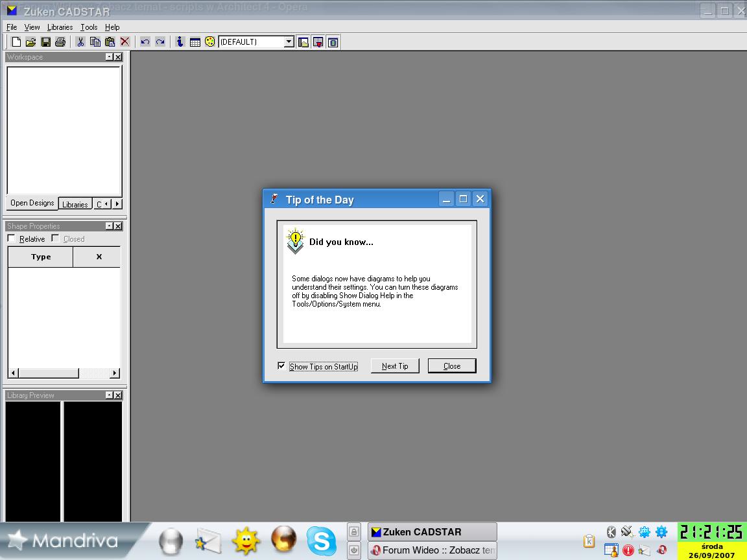Click the lock session icon in the panel
The height and width of the screenshot is (560, 747).
pos(354,531)
